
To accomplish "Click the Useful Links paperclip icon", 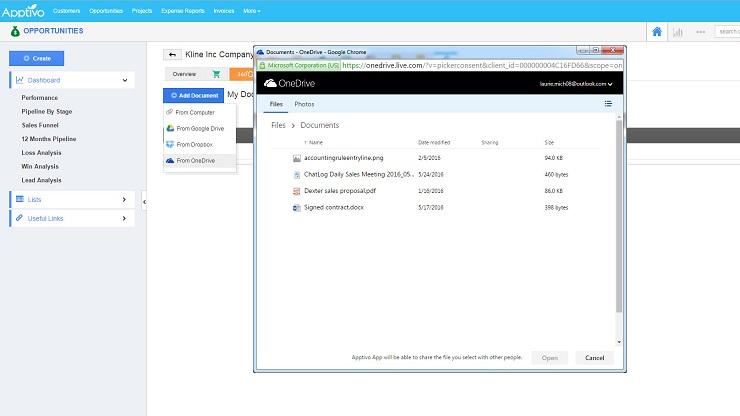I will 19,218.
